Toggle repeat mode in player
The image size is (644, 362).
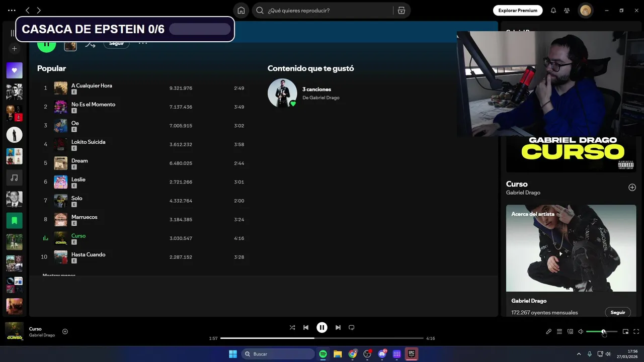coord(352,327)
